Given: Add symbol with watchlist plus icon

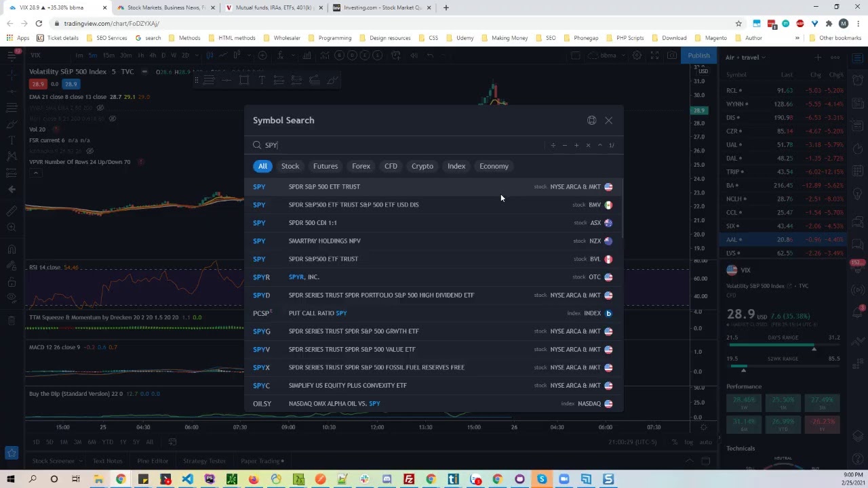Looking at the screenshot, I should pos(818,57).
